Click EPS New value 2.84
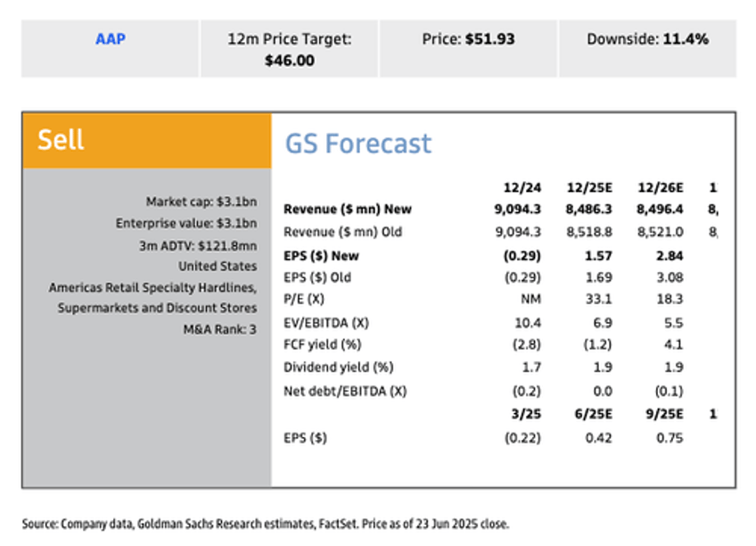 tap(670, 256)
